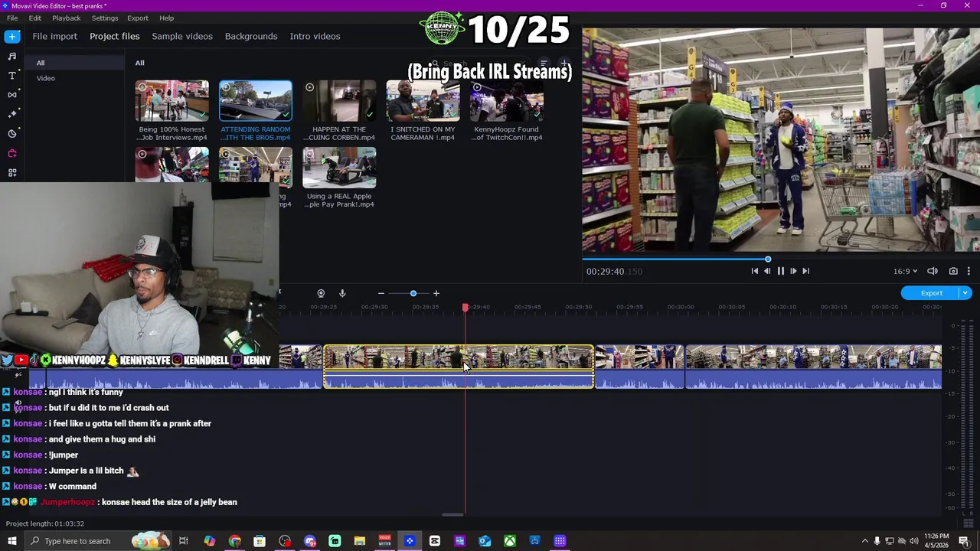980x551 pixels.
Task: Zoom out timeline with minus icon
Action: coord(381,293)
